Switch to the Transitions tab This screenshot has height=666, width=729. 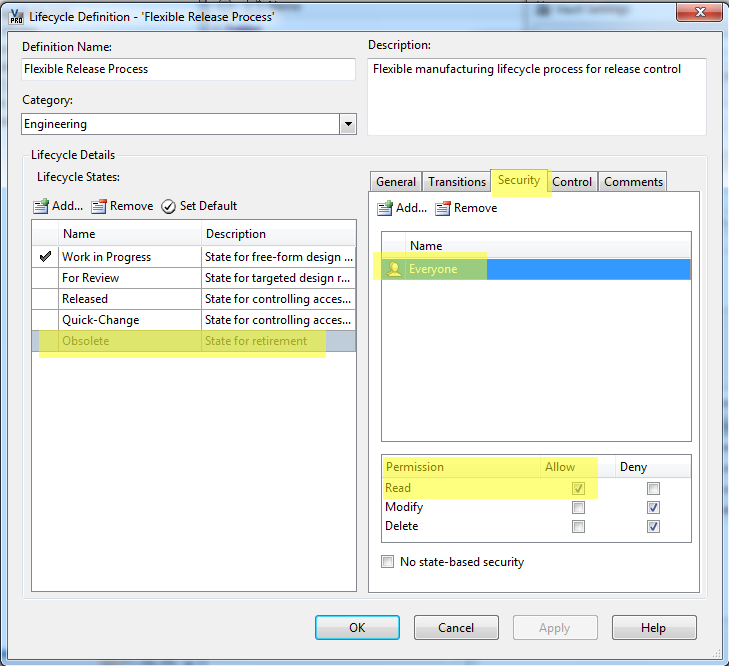coord(457,181)
